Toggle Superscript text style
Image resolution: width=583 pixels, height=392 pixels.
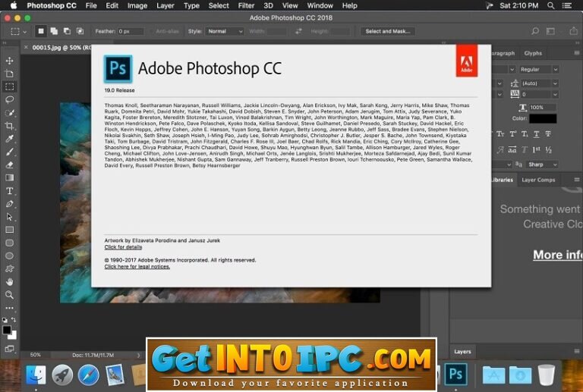click(513, 134)
